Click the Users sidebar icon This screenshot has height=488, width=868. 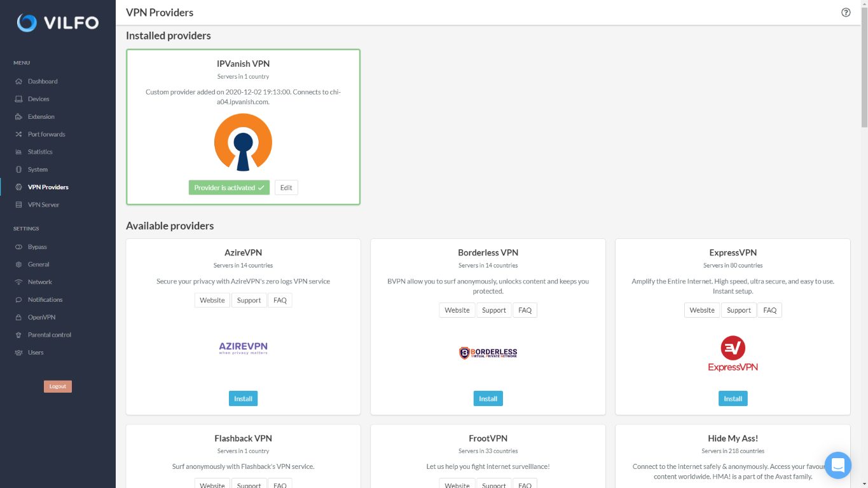point(19,353)
